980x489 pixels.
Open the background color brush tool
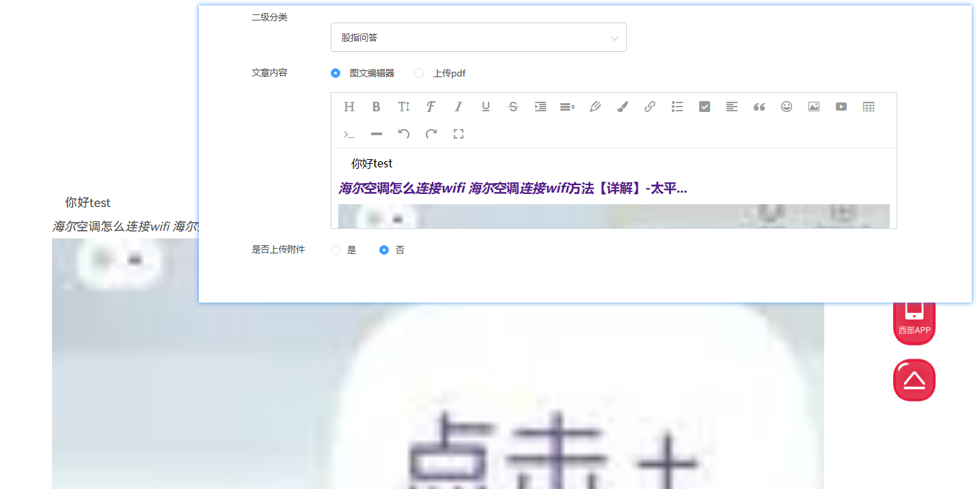click(x=623, y=107)
